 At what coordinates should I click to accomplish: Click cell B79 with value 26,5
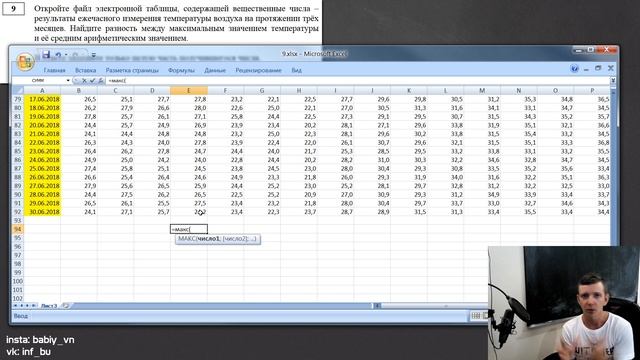pyautogui.click(x=79, y=99)
